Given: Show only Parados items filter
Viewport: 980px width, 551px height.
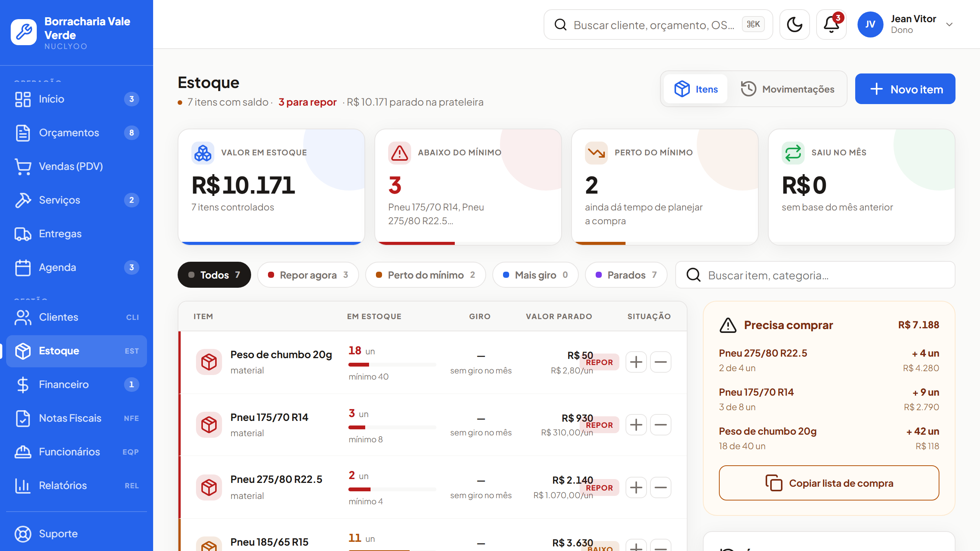Looking at the screenshot, I should [x=626, y=275].
